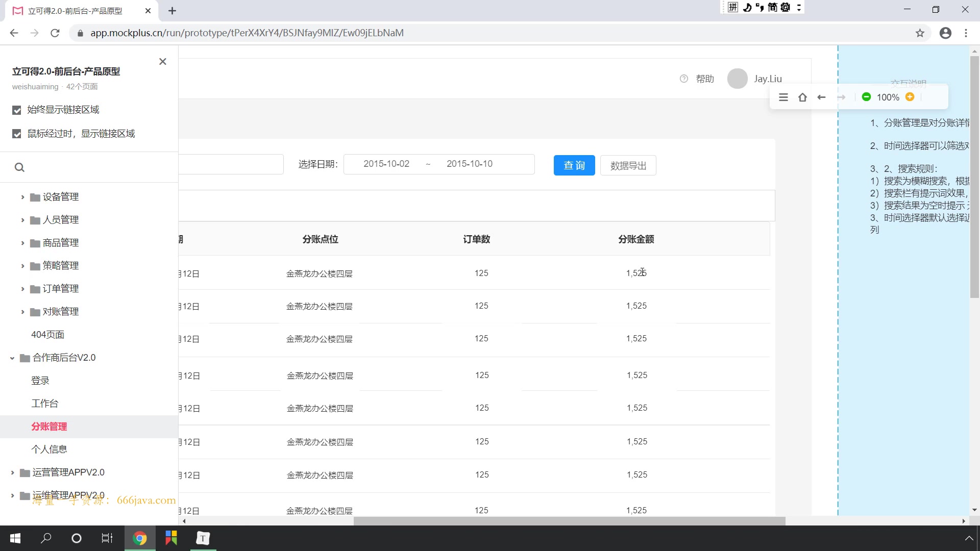Expand the 商品管理 folder
980x551 pixels.
(22, 243)
